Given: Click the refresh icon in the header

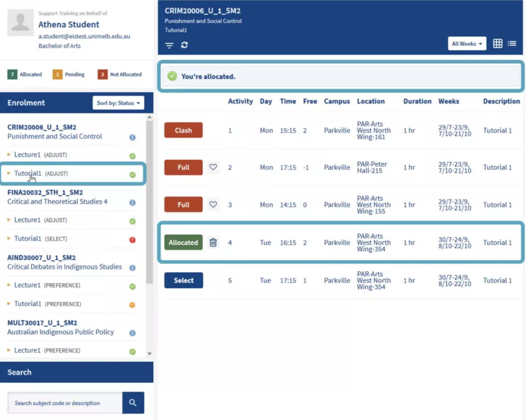Looking at the screenshot, I should [x=184, y=45].
